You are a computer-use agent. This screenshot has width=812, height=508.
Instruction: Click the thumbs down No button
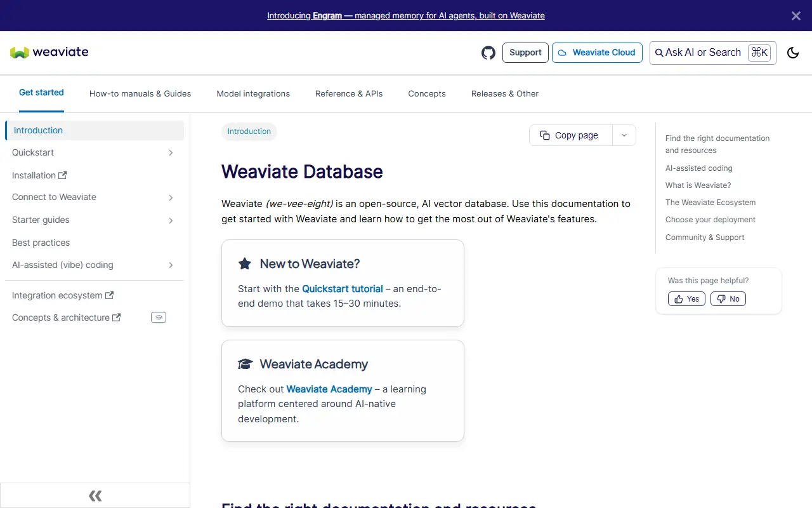point(728,299)
